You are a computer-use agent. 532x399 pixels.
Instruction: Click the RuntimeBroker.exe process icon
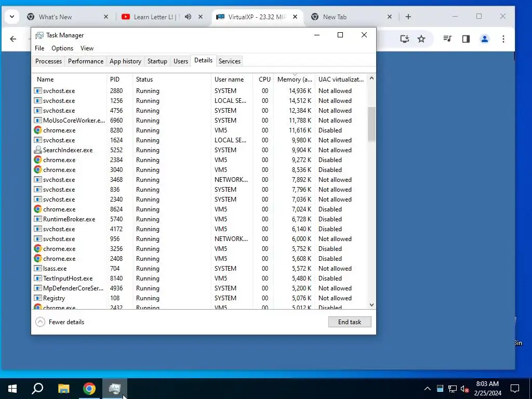coord(37,219)
